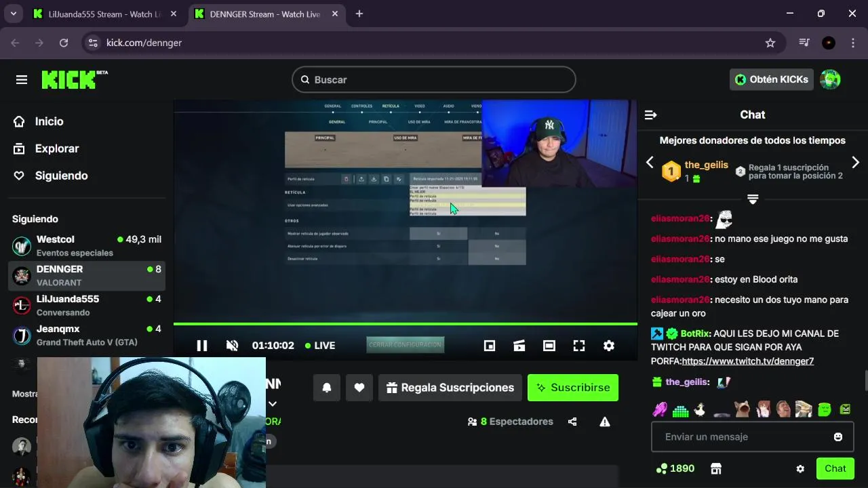The image size is (868, 488).
Task: Bookmark this page with the star
Action: click(770, 43)
